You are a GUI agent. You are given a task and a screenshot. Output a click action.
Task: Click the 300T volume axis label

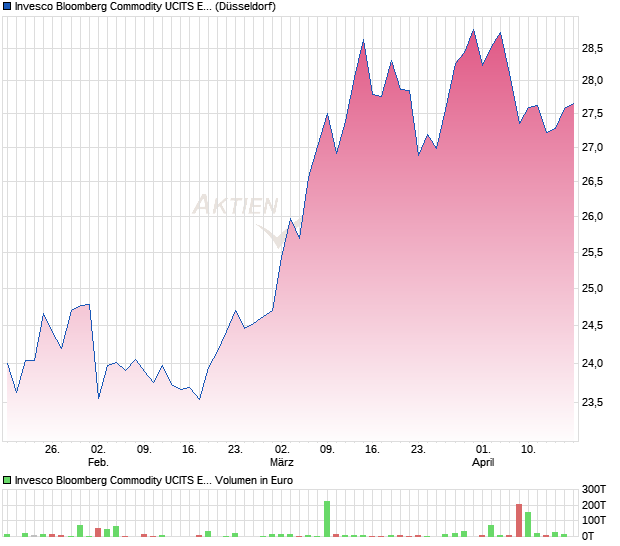coord(594,489)
